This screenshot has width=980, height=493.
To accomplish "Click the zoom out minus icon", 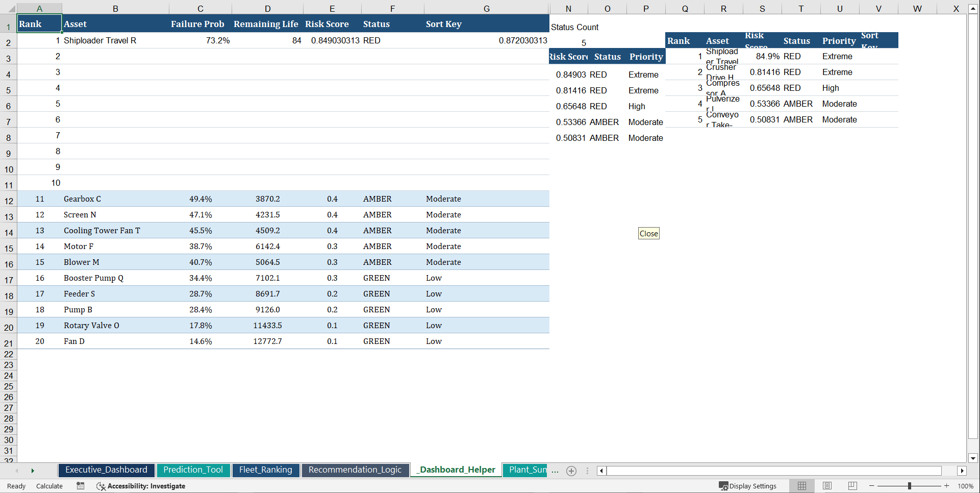I will click(x=872, y=486).
